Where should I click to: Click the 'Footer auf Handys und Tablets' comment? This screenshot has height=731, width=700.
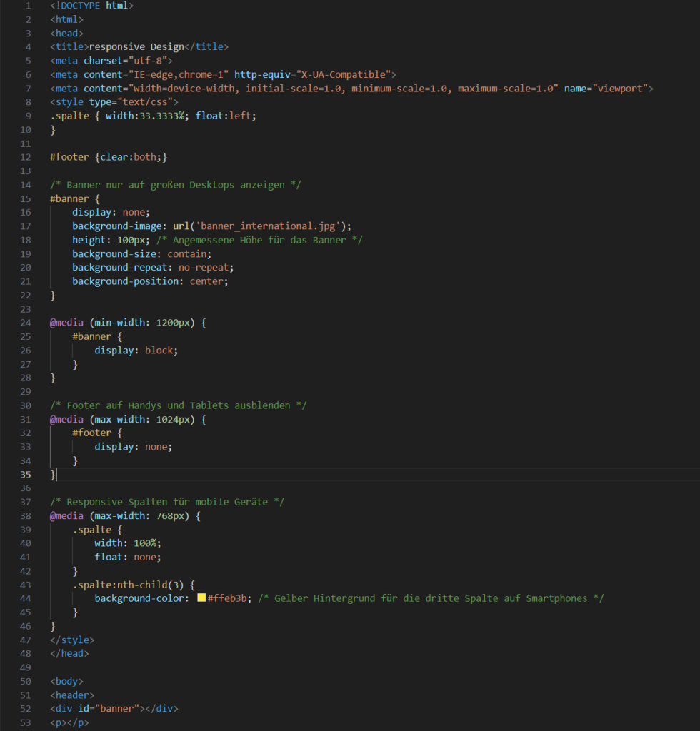pyautogui.click(x=178, y=405)
